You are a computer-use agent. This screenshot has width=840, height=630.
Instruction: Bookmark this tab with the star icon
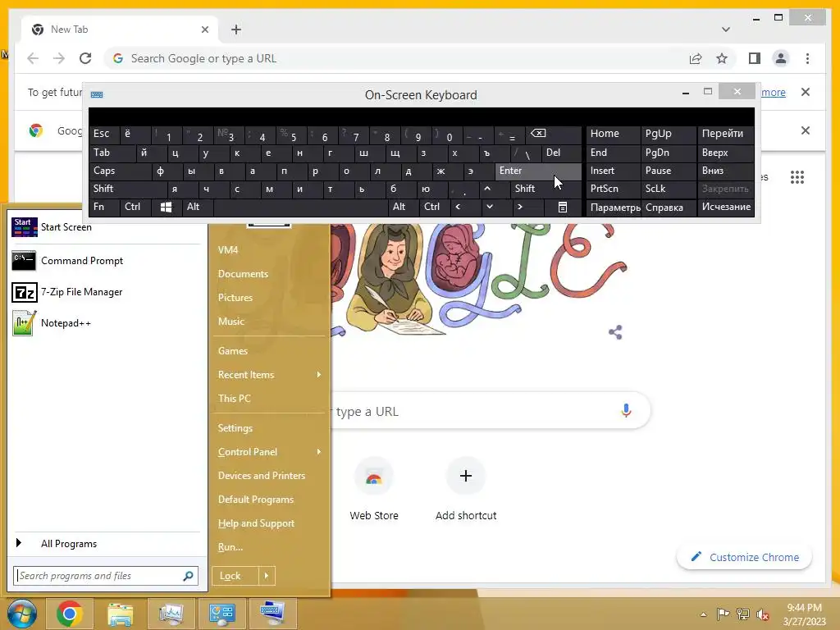(722, 58)
